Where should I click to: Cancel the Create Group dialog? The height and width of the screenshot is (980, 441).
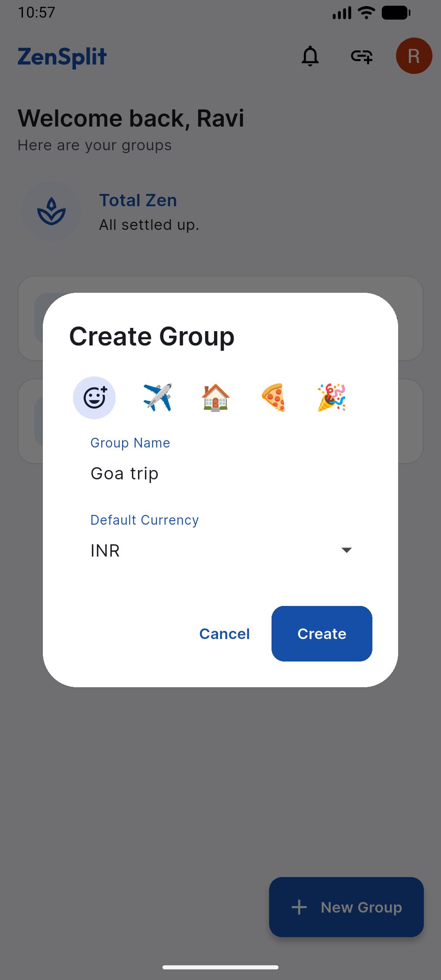225,634
